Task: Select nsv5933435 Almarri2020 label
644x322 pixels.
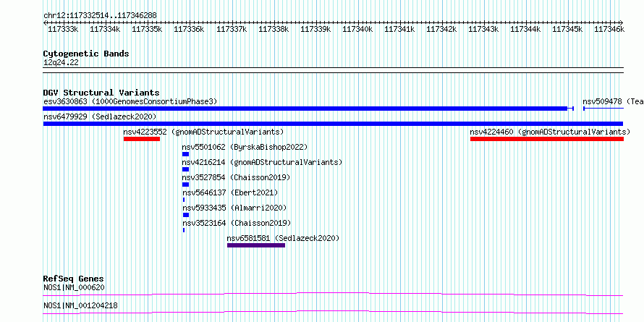Action: click(234, 208)
